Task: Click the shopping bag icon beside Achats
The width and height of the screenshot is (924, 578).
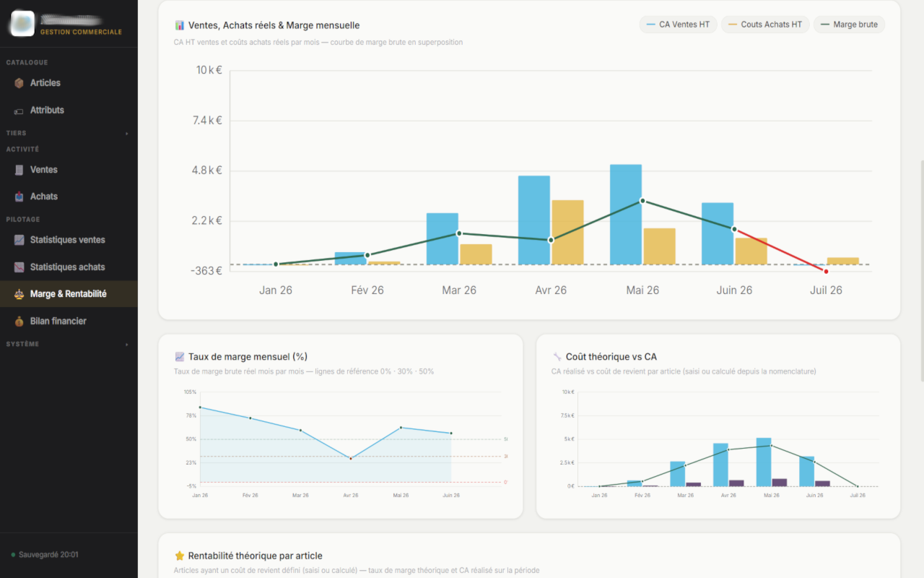Action: [19, 197]
